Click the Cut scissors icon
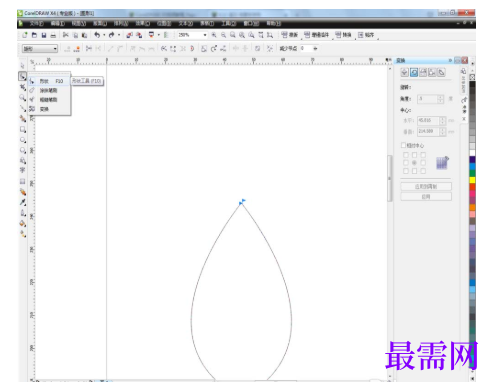This screenshot has width=497, height=387. [66, 35]
